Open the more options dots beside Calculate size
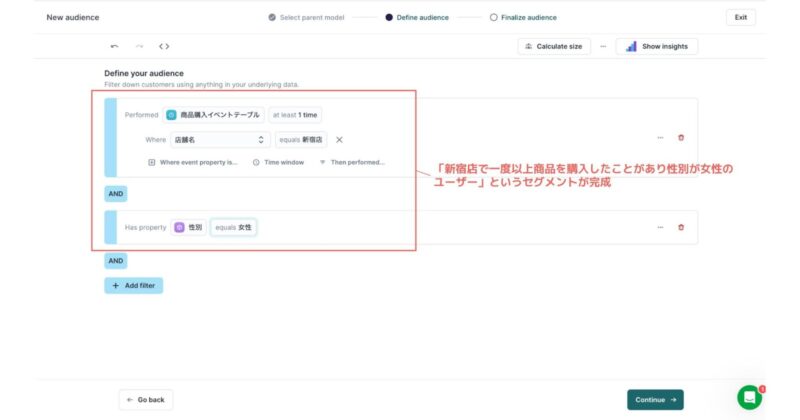 click(x=603, y=46)
